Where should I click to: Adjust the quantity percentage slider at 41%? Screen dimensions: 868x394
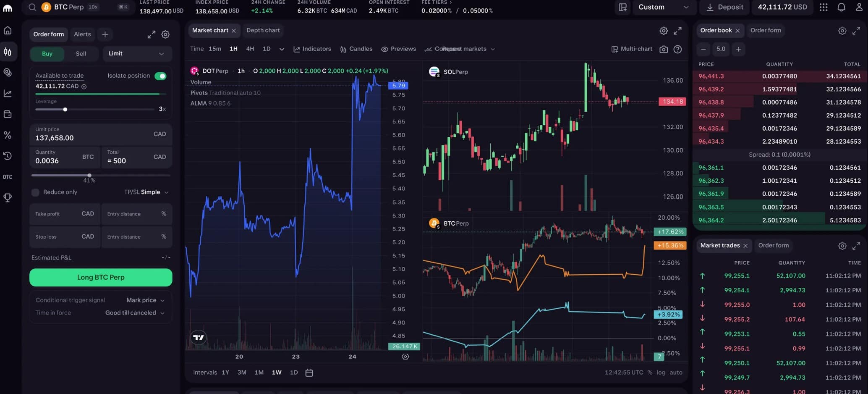pos(89,175)
